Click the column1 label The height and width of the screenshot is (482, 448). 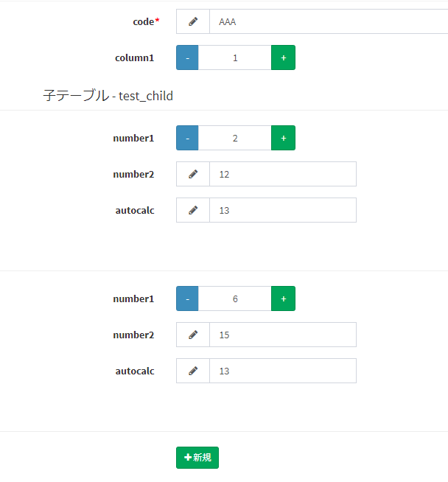click(135, 57)
